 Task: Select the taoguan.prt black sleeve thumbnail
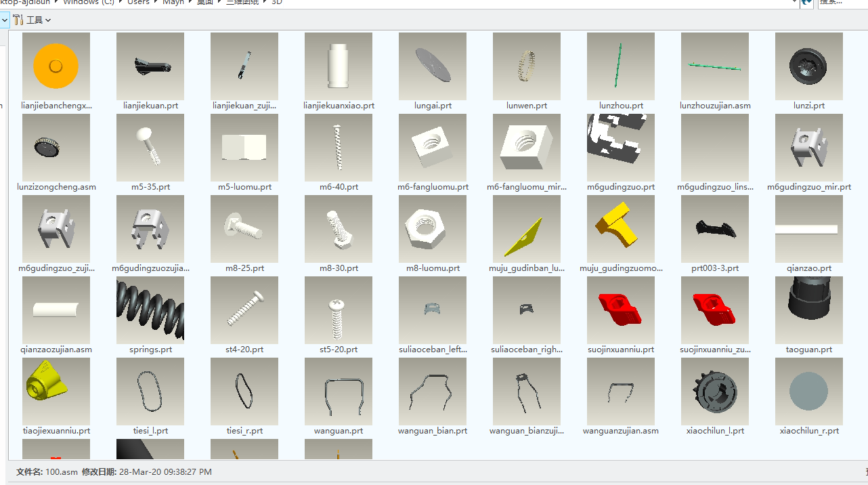(x=809, y=310)
